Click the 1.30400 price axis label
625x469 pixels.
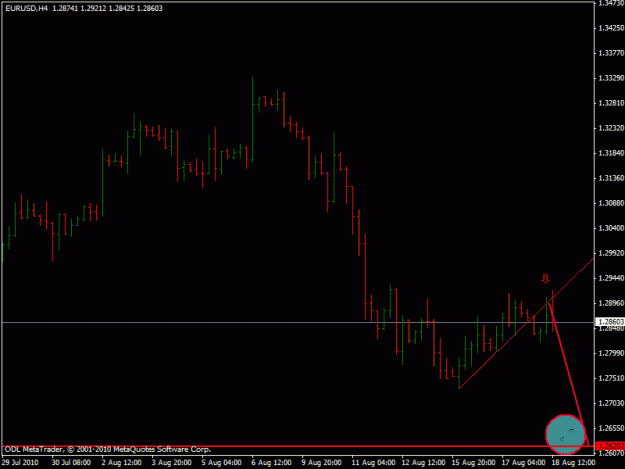click(x=611, y=228)
